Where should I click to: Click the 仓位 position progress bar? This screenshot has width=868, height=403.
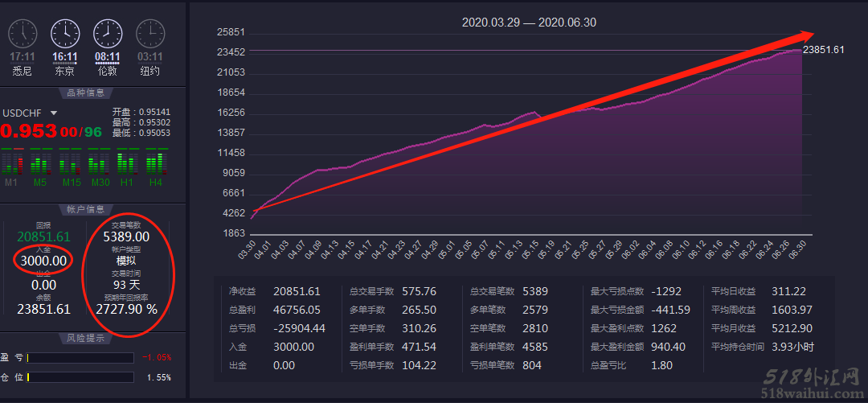point(80,376)
